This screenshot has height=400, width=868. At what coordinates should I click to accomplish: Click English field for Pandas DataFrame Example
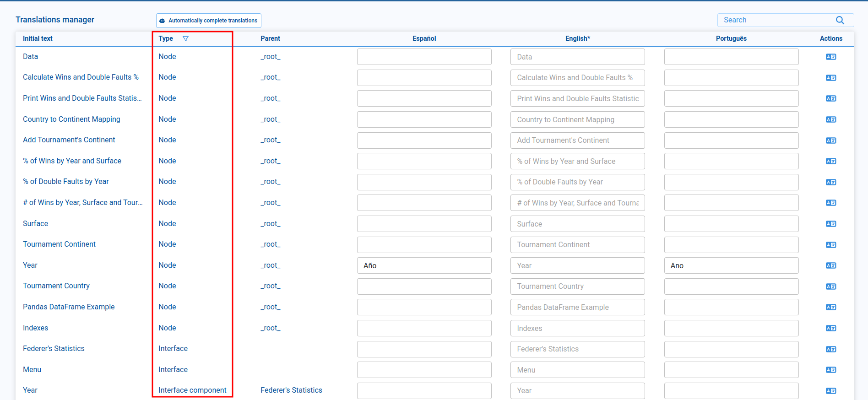pyautogui.click(x=577, y=307)
